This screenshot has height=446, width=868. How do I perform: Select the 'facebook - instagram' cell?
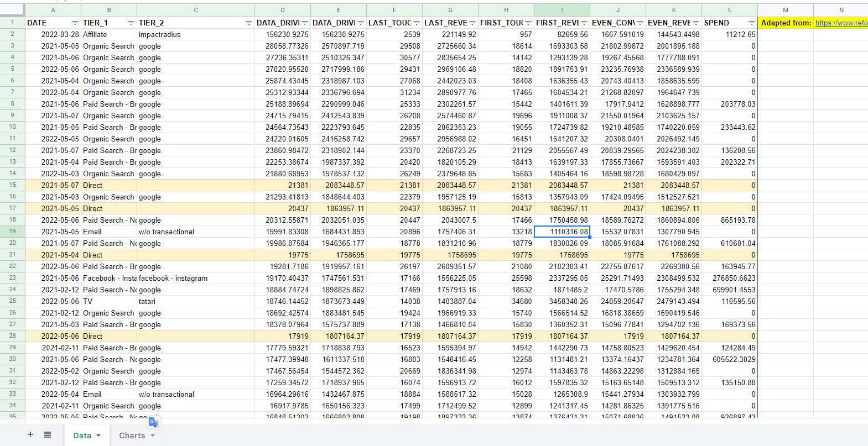pos(173,279)
